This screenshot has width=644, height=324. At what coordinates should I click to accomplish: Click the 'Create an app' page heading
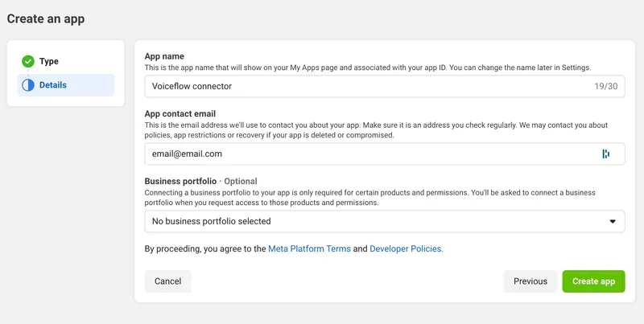click(x=46, y=18)
